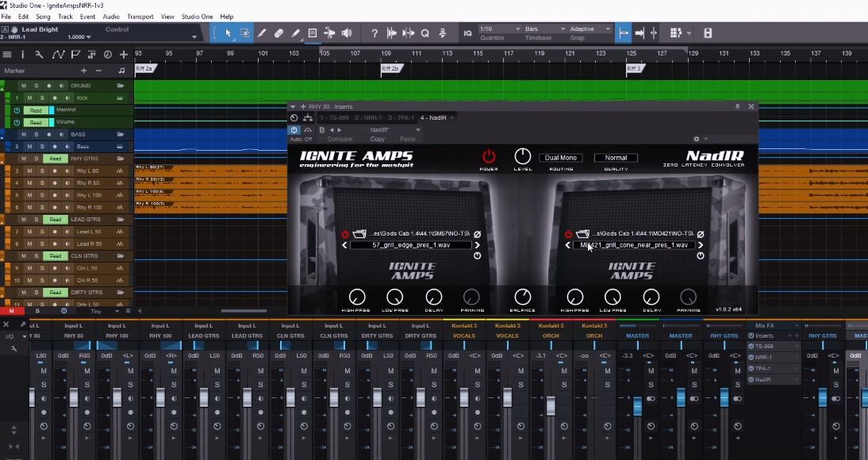The height and width of the screenshot is (460, 868).
Task: Open the Normal quality selector
Action: (x=616, y=158)
